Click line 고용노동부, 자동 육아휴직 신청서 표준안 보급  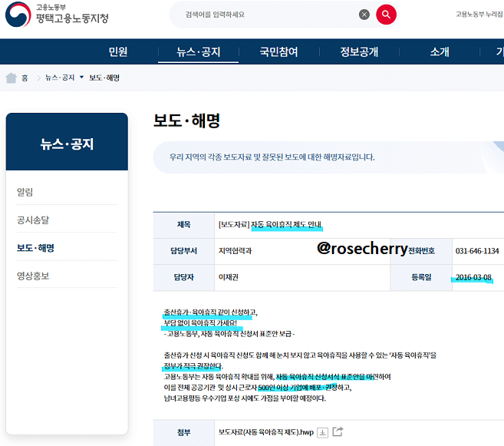click(x=229, y=334)
